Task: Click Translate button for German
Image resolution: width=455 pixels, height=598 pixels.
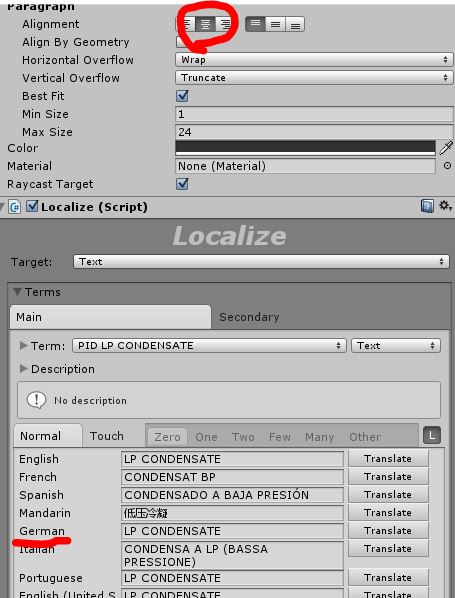Action: coord(388,530)
